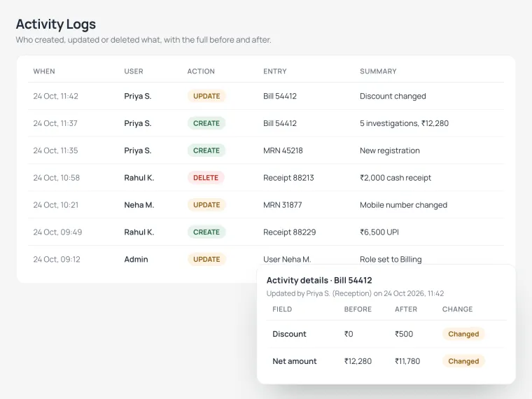Click CREATE badge for MRN 45218
Screen dimensions: 532x399
pyautogui.click(x=206, y=150)
